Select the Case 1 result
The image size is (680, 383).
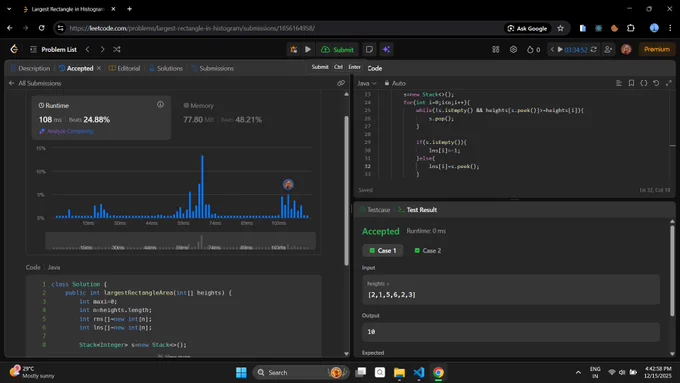382,250
